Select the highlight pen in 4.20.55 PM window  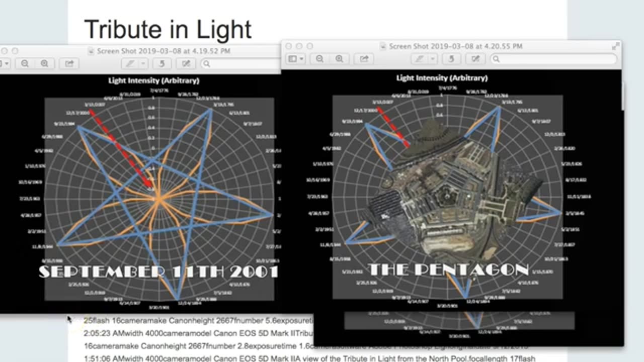coord(419,59)
